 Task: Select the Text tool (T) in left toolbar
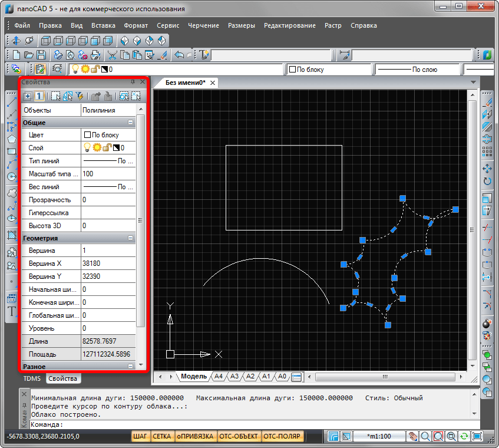[12, 311]
